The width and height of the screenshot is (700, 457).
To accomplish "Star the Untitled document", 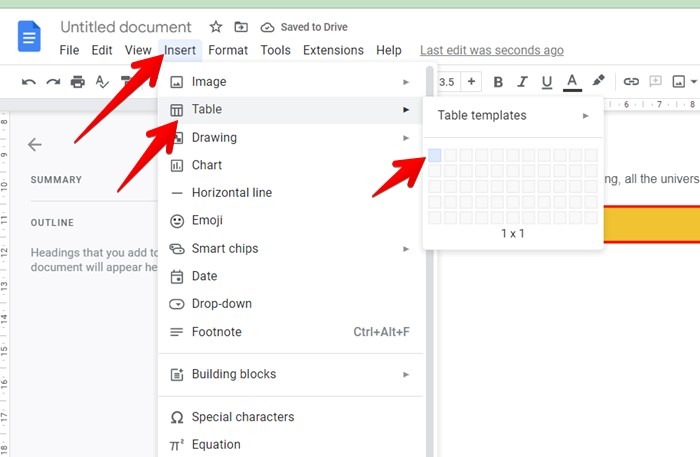I will click(x=216, y=27).
